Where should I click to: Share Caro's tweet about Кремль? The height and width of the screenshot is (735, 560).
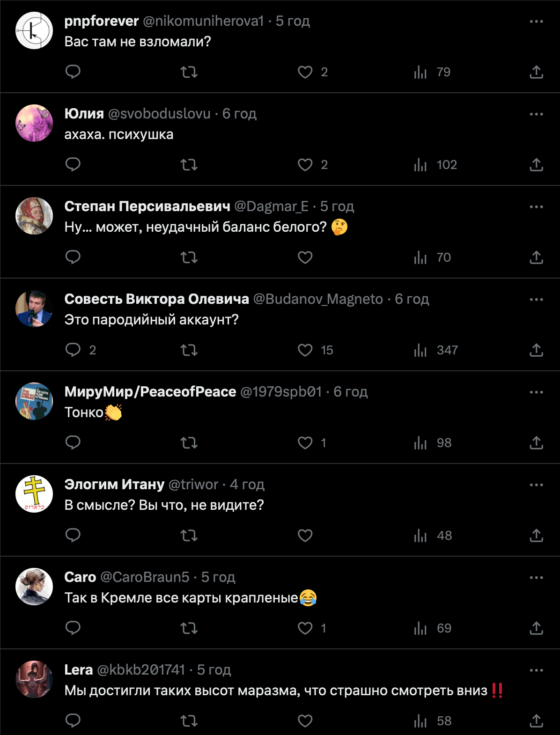click(x=536, y=628)
